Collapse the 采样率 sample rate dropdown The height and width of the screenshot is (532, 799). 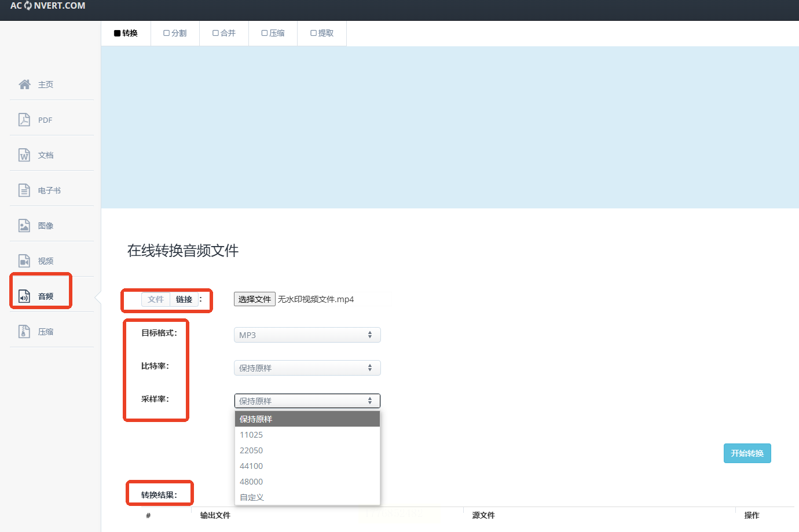coord(307,401)
